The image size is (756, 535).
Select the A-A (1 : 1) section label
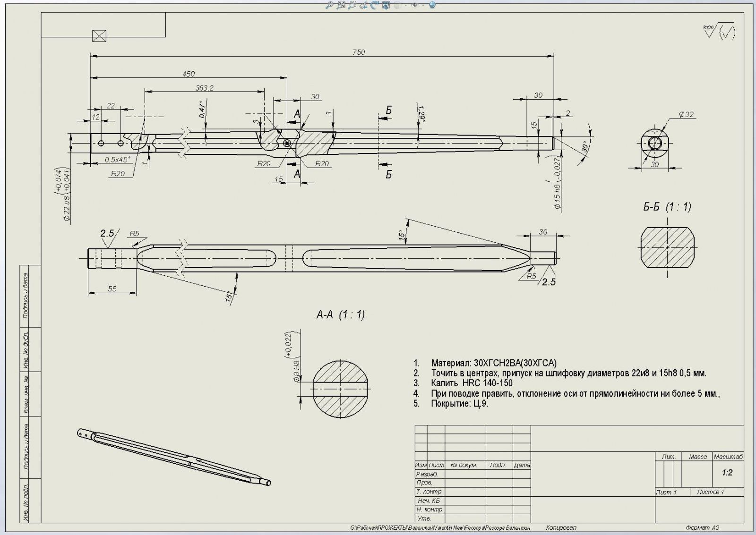point(340,315)
